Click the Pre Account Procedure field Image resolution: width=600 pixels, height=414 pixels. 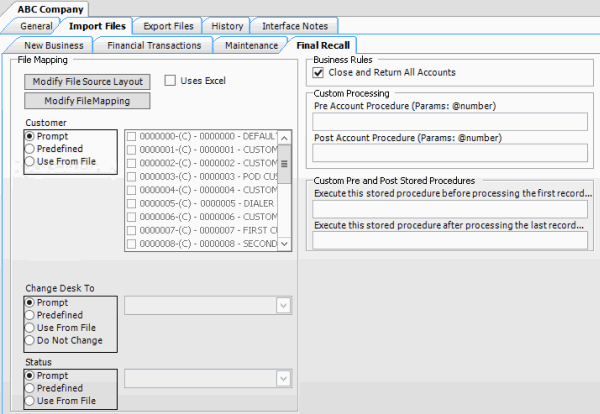click(450, 122)
